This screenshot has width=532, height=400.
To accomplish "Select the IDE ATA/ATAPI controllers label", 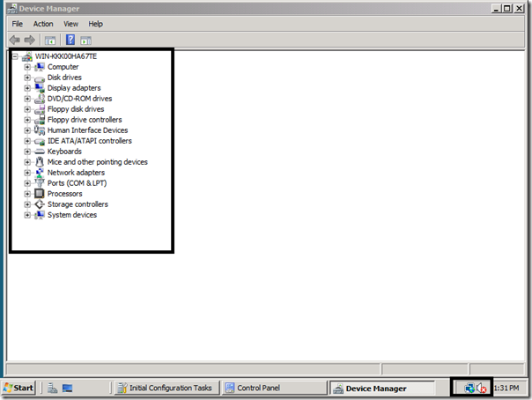I will click(x=90, y=141).
